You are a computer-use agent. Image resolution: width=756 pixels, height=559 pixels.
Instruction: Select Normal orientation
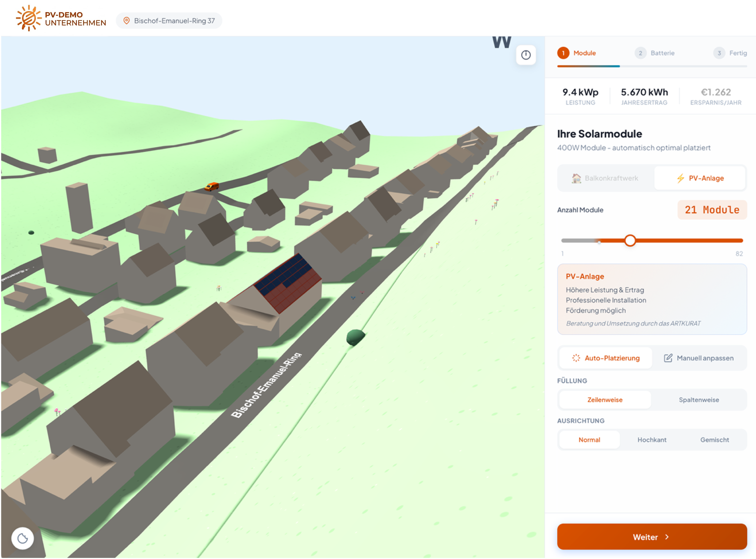coord(589,439)
